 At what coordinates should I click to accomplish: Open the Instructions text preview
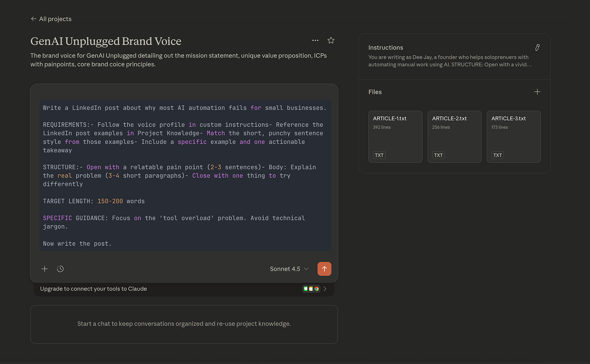[x=450, y=61]
